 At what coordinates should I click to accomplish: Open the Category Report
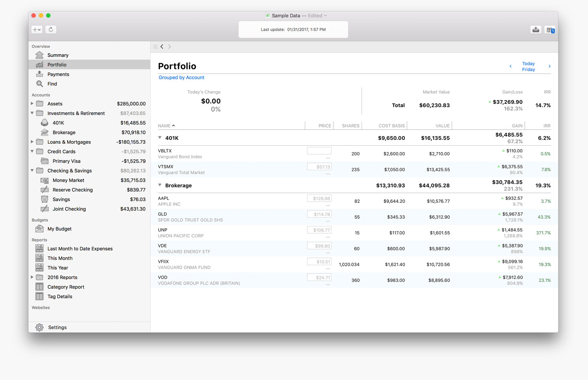(x=90, y=287)
